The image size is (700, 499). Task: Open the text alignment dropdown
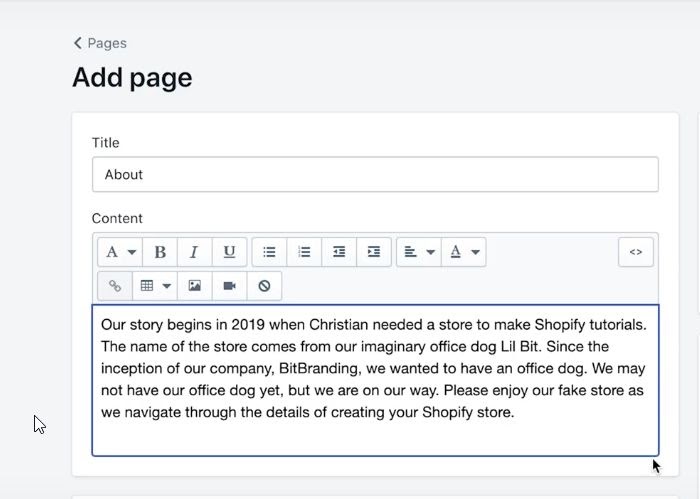(x=418, y=252)
